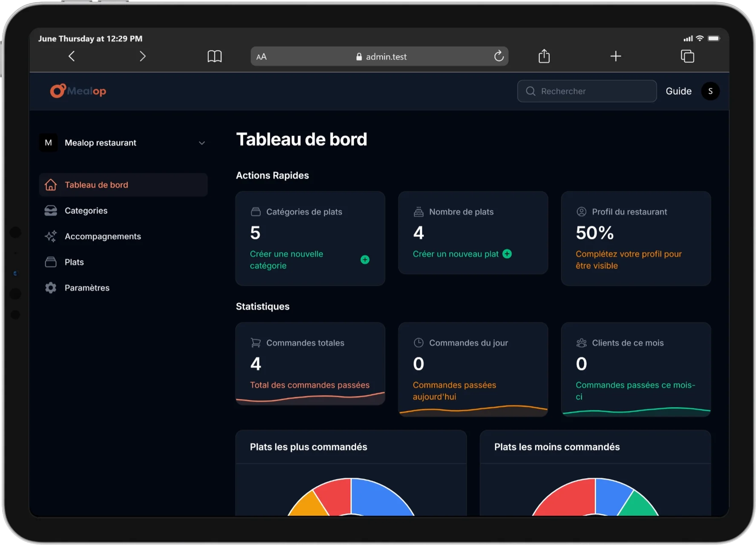Screen dimensions: 756x545
Task: Click the people icon on Clients de ce mois
Action: 581,343
